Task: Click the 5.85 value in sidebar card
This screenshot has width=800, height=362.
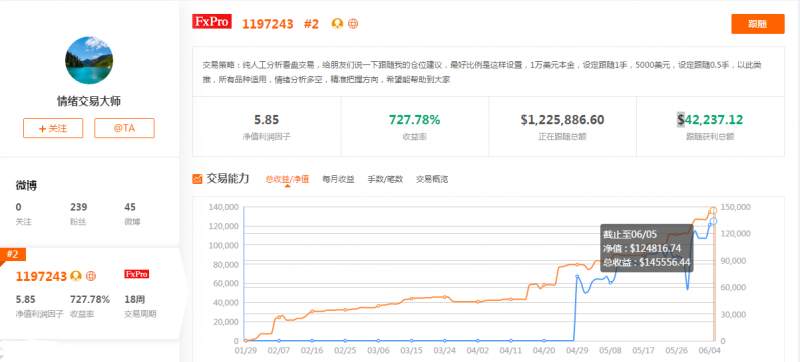Action: click(26, 299)
